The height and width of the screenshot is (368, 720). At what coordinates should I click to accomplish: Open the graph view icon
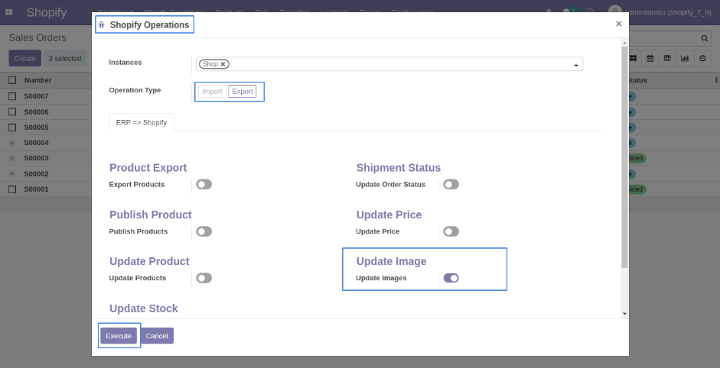point(685,58)
